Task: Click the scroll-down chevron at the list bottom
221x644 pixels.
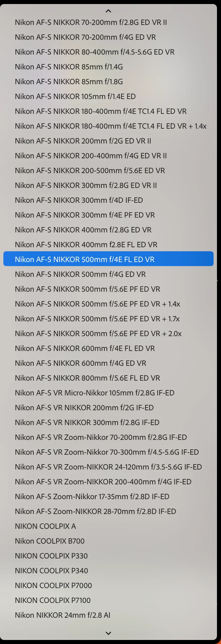Action: click(108, 633)
